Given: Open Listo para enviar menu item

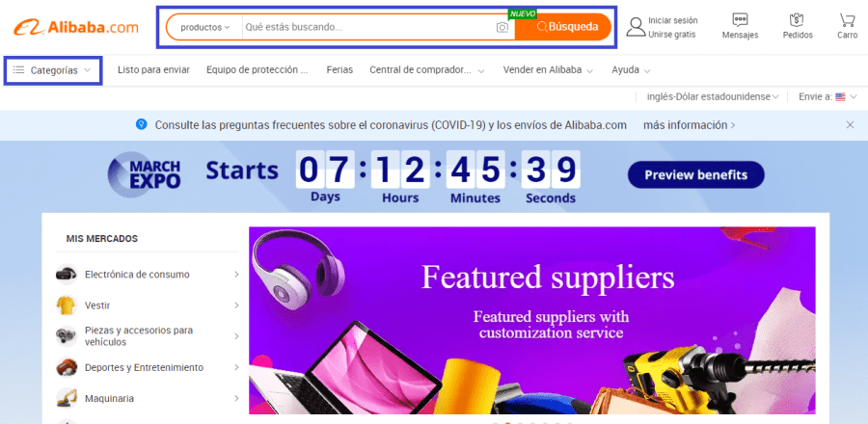Looking at the screenshot, I should (x=154, y=69).
